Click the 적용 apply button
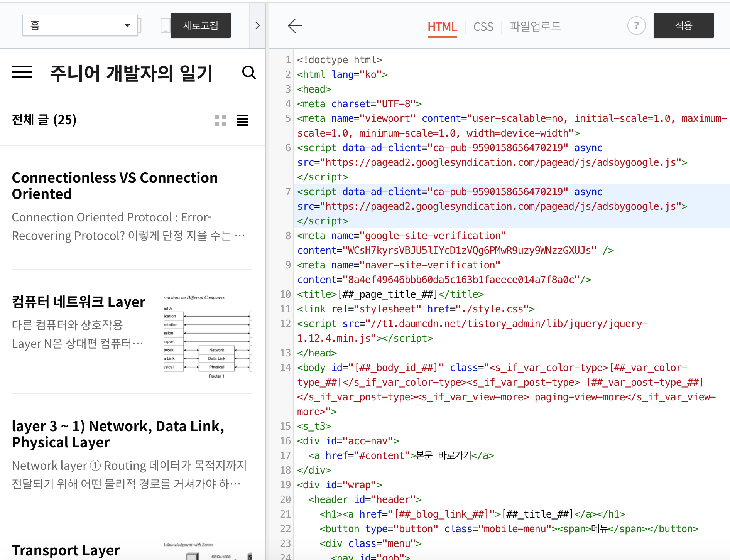 [683, 25]
